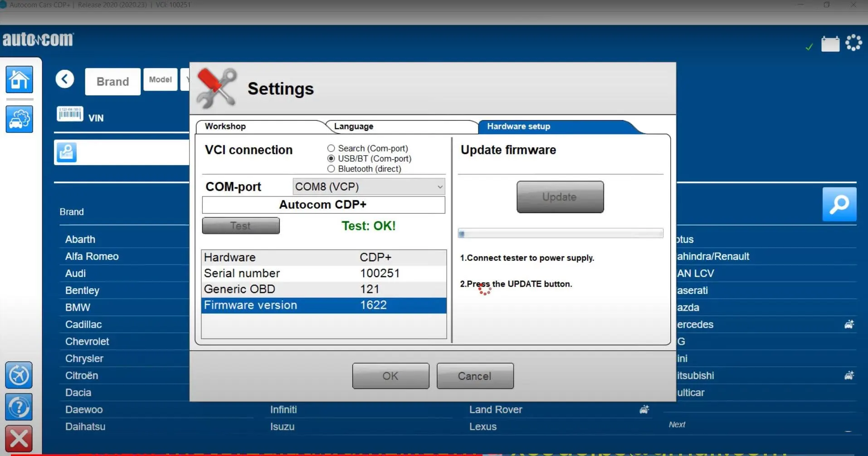
Task: Check the battery status icon
Action: click(830, 44)
